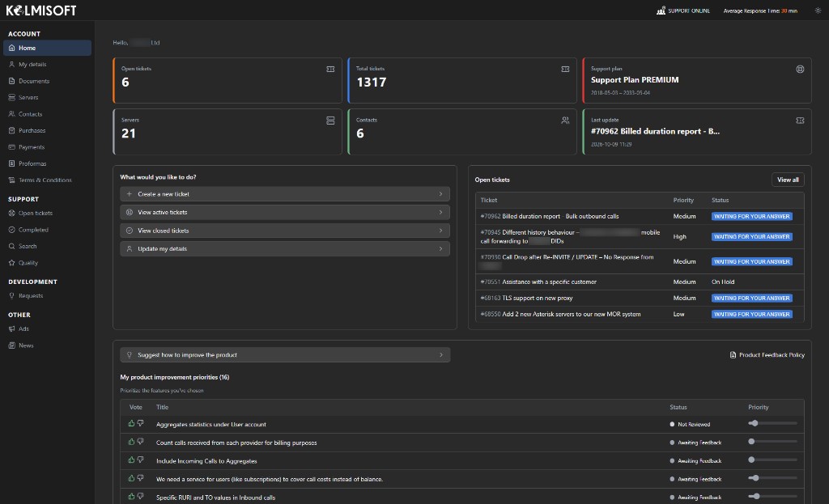829x504 pixels.
Task: Thumbs down Aggregates statistics under User account
Action: [x=141, y=423]
